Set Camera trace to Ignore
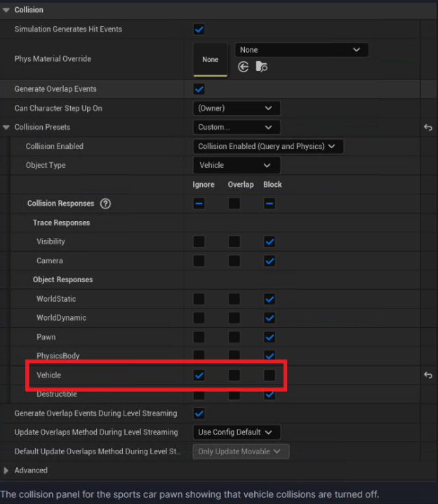The height and width of the screenshot is (504, 438). tap(199, 260)
